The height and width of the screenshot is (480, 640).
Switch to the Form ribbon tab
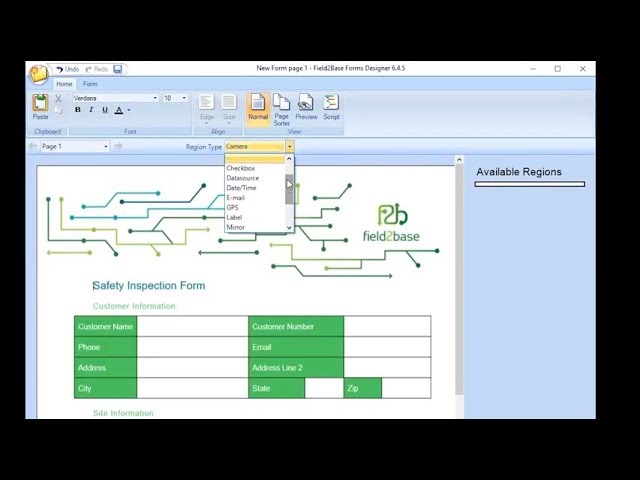tap(90, 84)
